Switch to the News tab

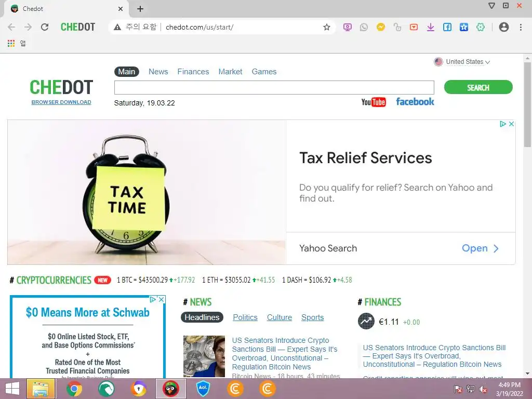[158, 72]
